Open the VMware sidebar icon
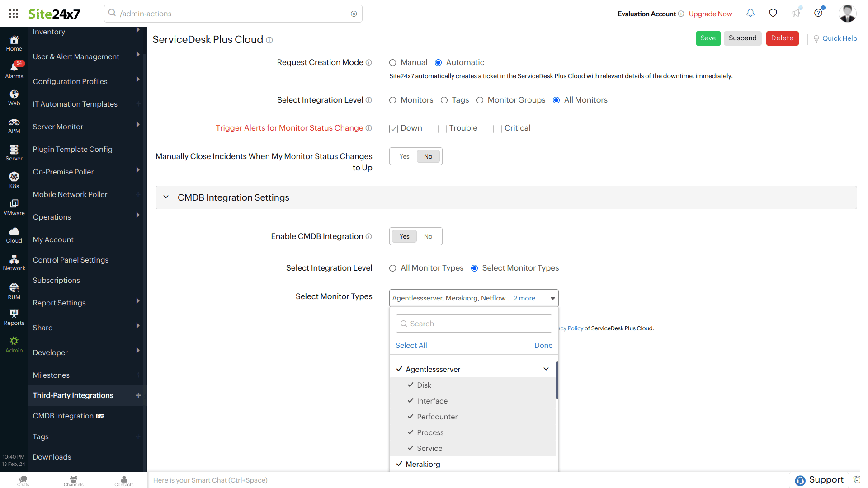This screenshot has height=488, width=868. pos(14,207)
